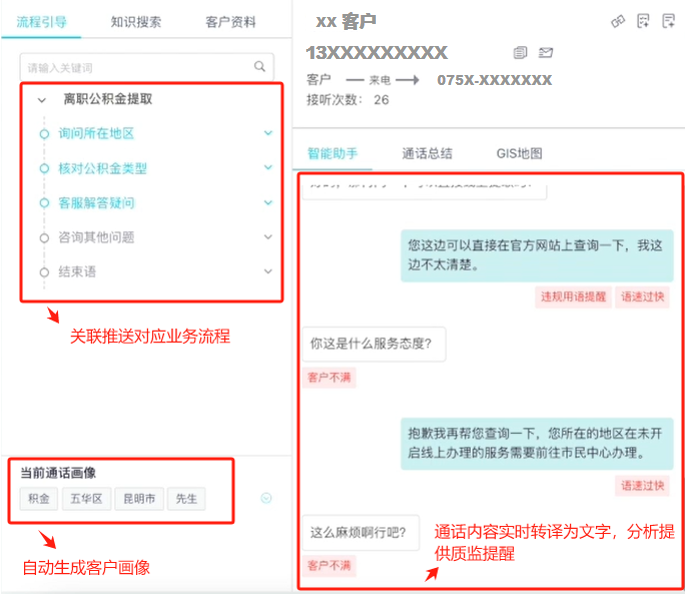Click the 这么麻烦啊行吧? message
Viewport: 685px width, 594px height.
tap(361, 532)
